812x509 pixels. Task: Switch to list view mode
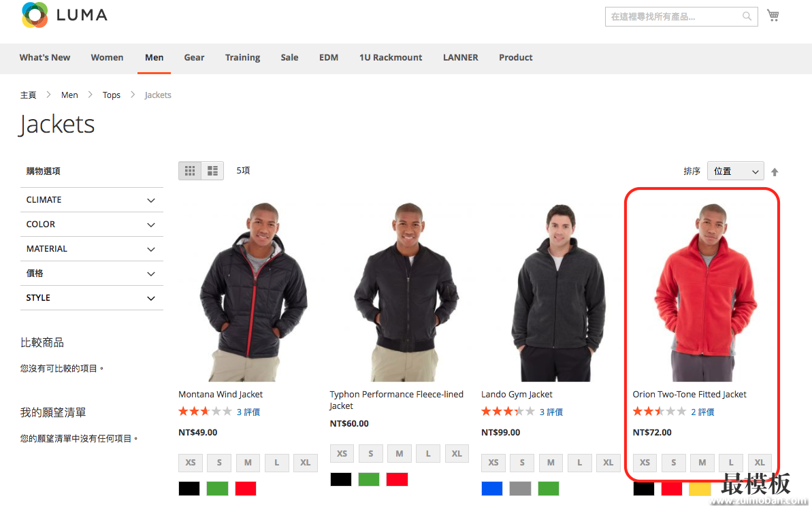click(x=212, y=171)
